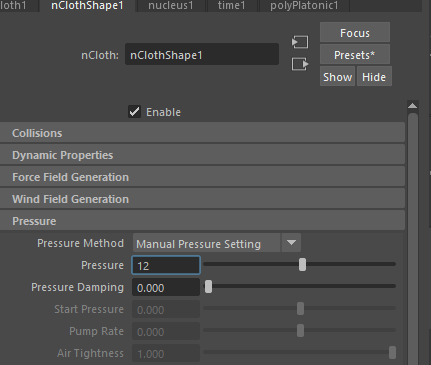Click the Hide button
The width and height of the screenshot is (431, 365).
(x=374, y=77)
